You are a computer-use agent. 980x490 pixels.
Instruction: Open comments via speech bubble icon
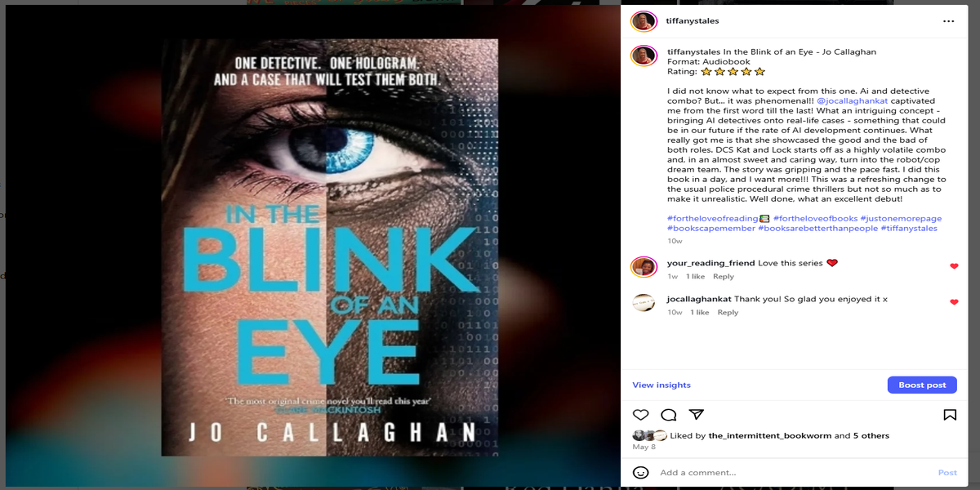point(668,415)
